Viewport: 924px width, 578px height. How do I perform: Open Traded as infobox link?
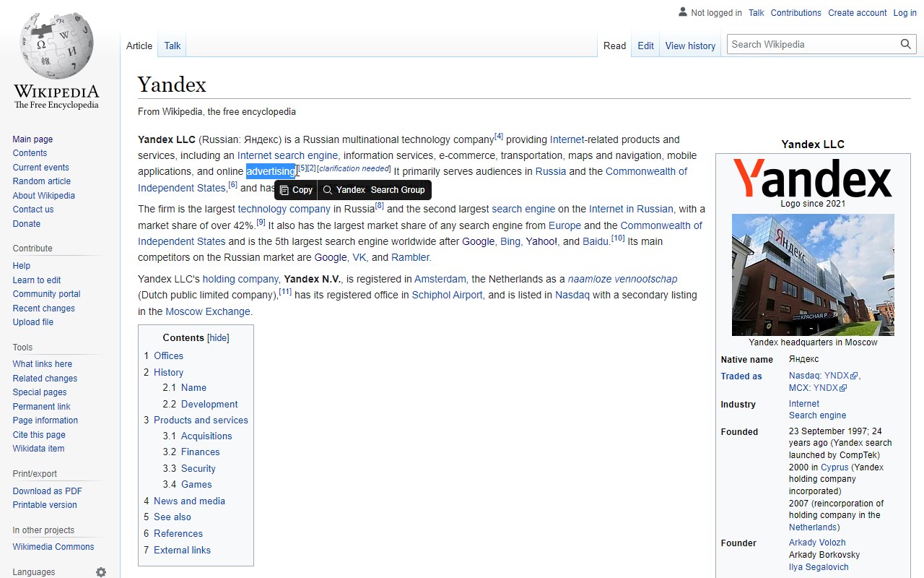click(741, 376)
